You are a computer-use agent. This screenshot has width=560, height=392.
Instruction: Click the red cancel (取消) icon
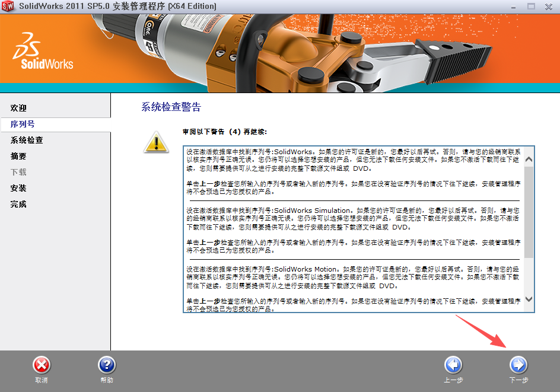coord(41,365)
